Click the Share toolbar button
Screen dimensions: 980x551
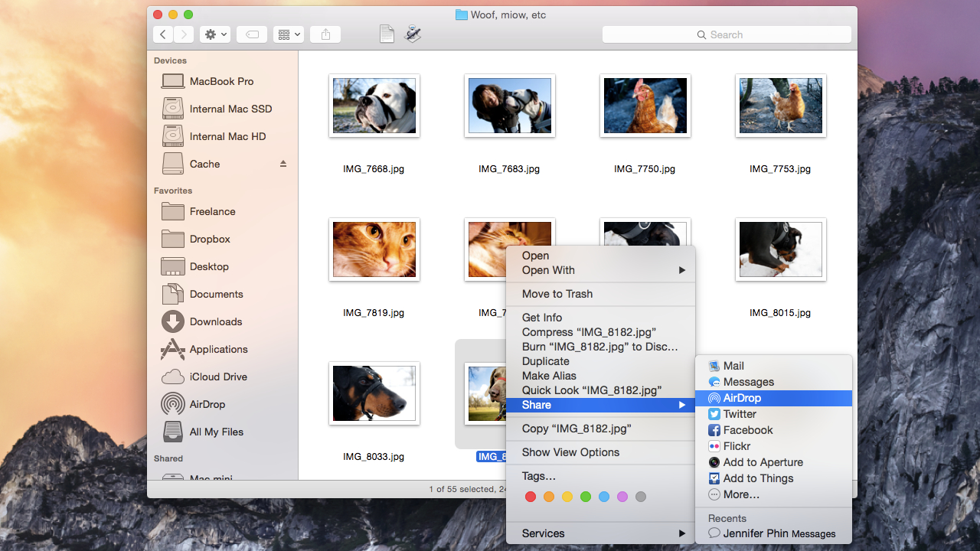point(326,34)
